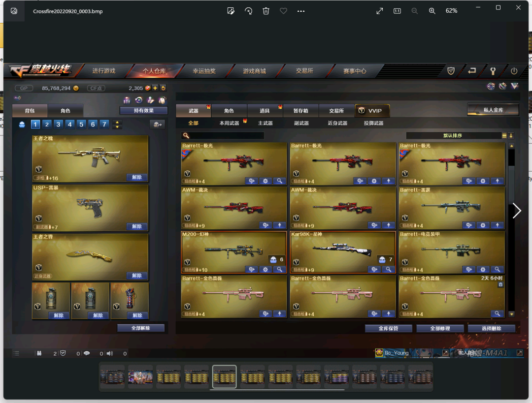Click the inventory scrollbar down arrow
Screen dimensions: 532x403
click(512, 314)
